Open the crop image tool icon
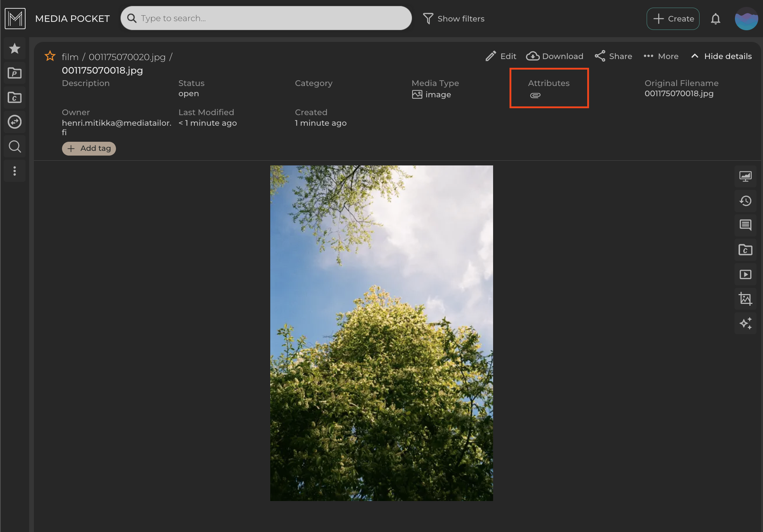Image resolution: width=763 pixels, height=532 pixels. click(745, 299)
